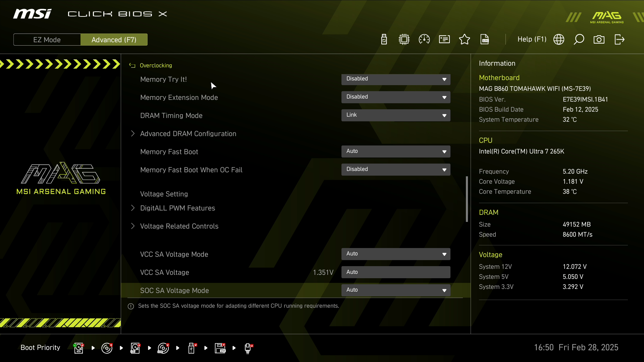Open DRAM Timing Mode Link dropdown
This screenshot has width=644, height=362.
coord(396,115)
